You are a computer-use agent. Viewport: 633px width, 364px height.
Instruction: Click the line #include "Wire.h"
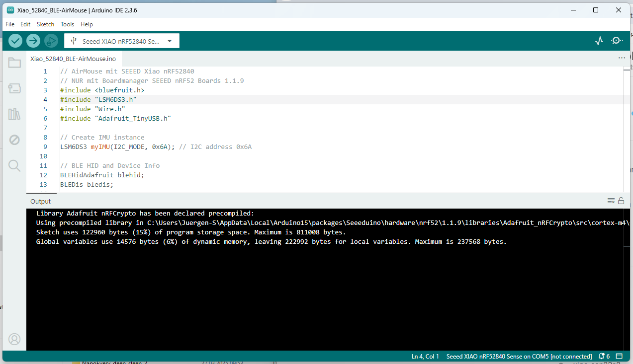(x=92, y=109)
